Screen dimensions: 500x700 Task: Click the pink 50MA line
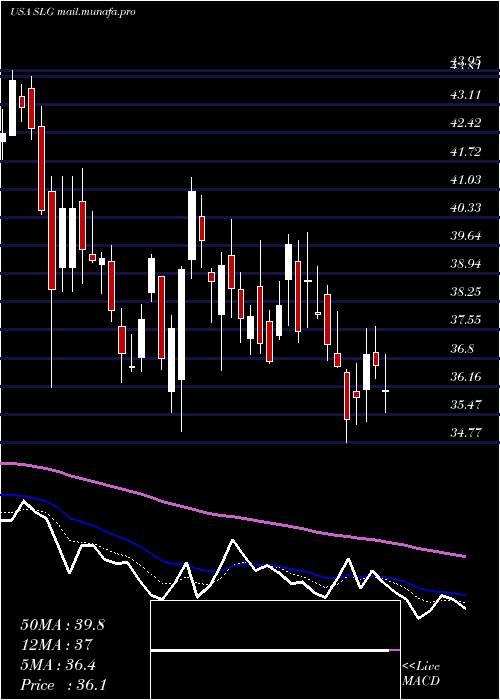232,516
